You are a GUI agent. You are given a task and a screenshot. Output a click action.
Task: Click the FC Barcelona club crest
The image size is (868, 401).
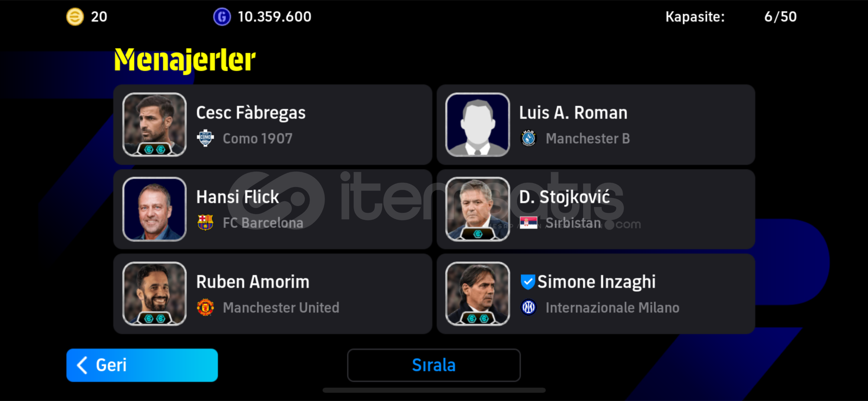205,223
